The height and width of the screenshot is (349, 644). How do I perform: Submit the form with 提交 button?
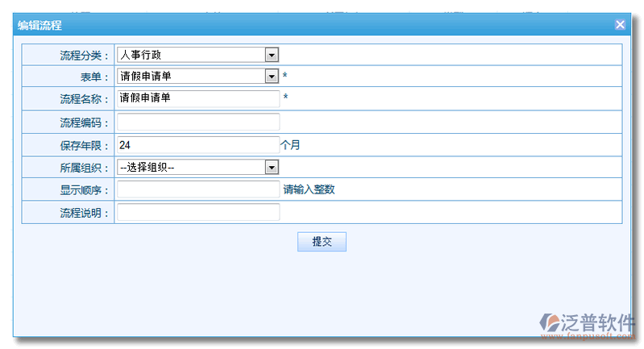click(322, 242)
